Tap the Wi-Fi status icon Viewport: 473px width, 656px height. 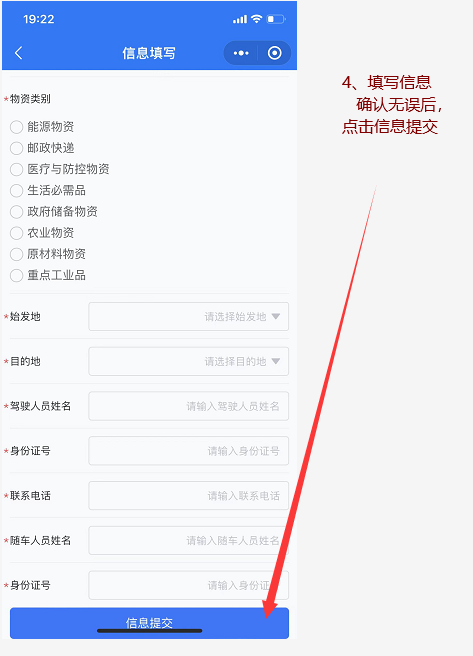tap(256, 19)
